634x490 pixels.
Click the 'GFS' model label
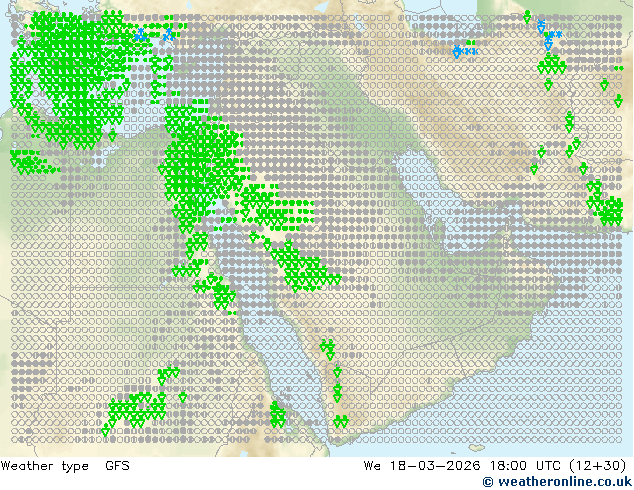[117, 466]
